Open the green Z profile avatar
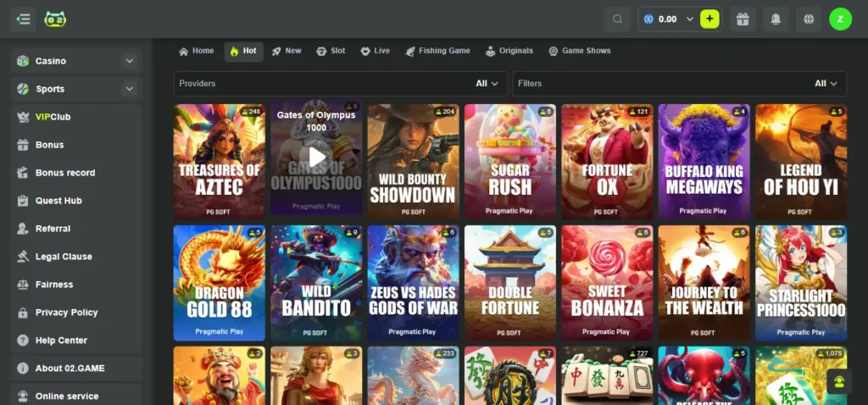 [840, 19]
